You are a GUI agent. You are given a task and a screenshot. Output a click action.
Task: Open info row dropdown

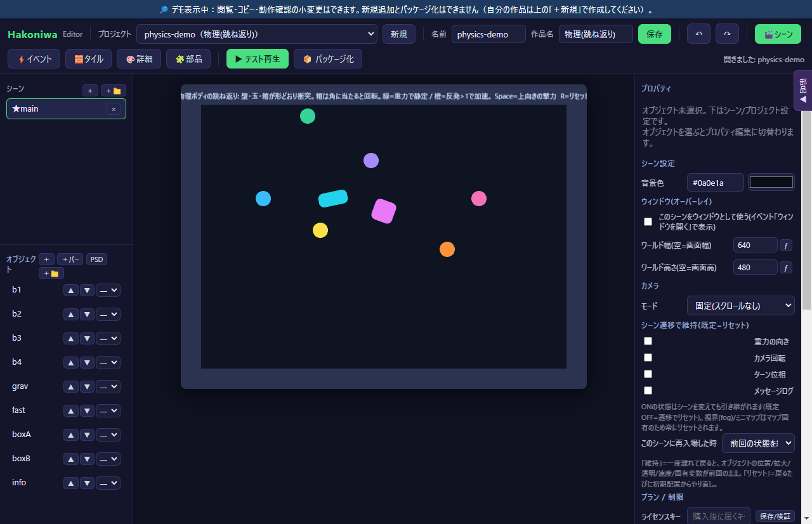click(108, 483)
